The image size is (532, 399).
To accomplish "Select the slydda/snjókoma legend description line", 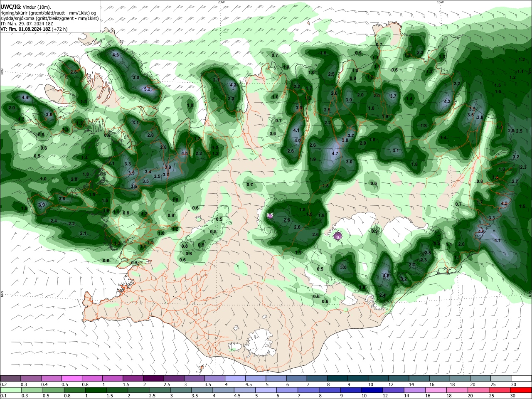I will click(49, 18).
